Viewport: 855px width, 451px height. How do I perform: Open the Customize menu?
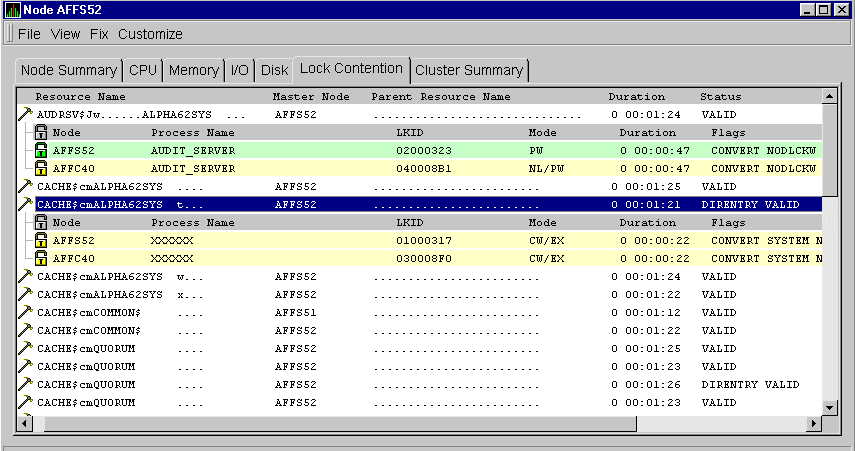pos(150,34)
